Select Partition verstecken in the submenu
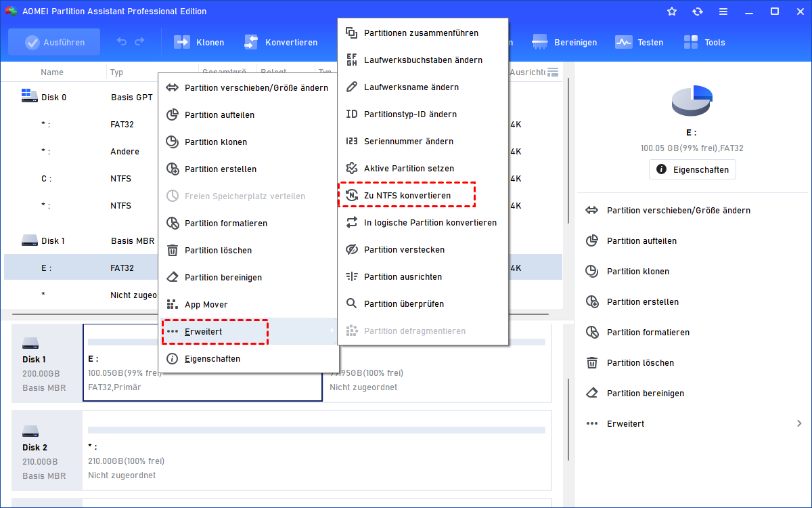The height and width of the screenshot is (508, 812). [423, 249]
